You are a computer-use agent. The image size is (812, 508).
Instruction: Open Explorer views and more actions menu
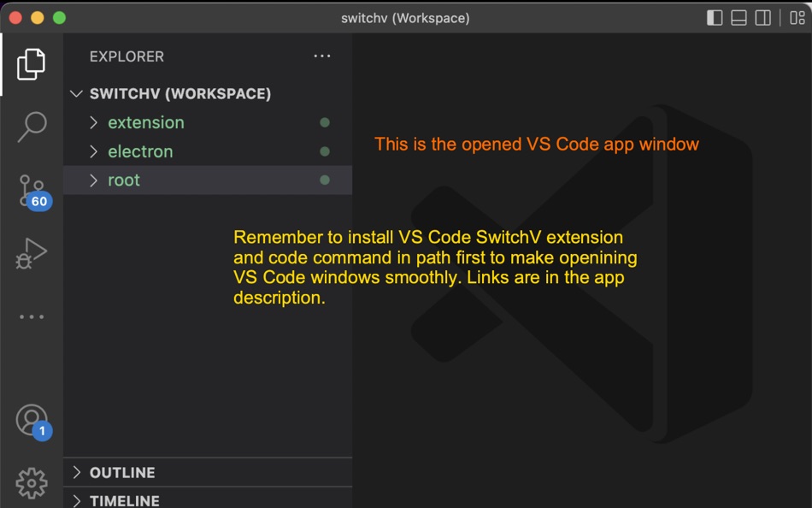(x=322, y=56)
